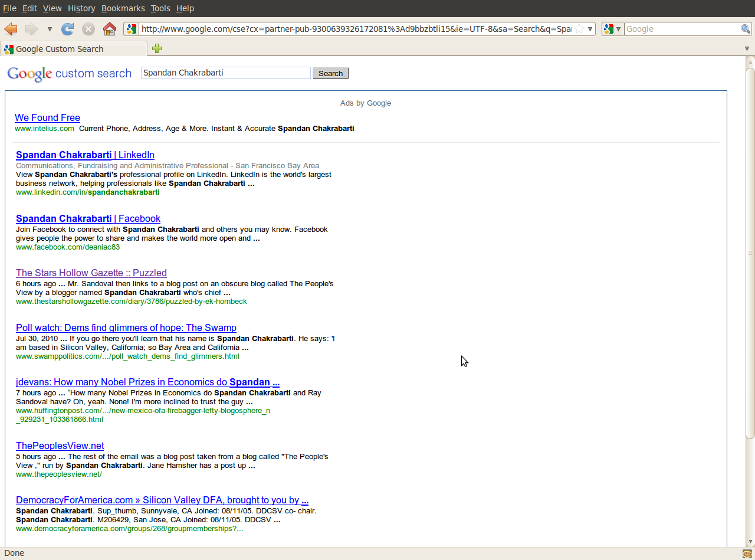This screenshot has width=755, height=560.
Task: Open the Help menu
Action: tap(185, 8)
